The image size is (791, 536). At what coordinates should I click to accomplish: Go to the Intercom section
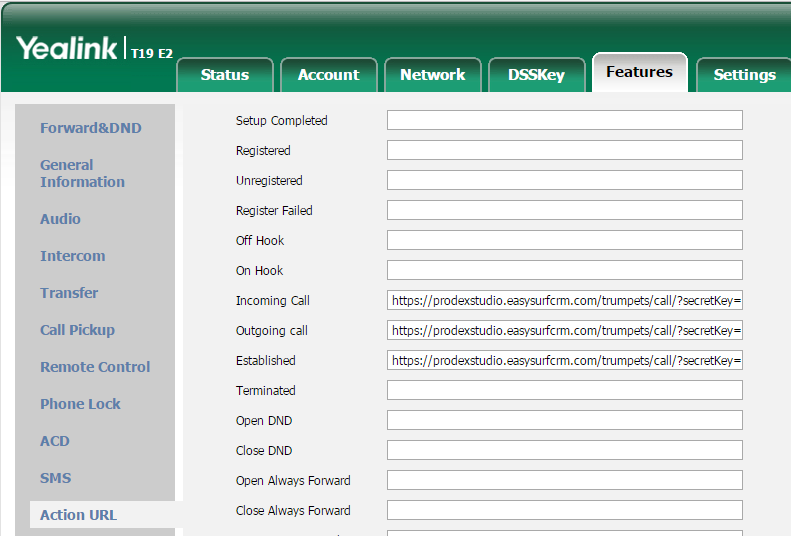[72, 256]
